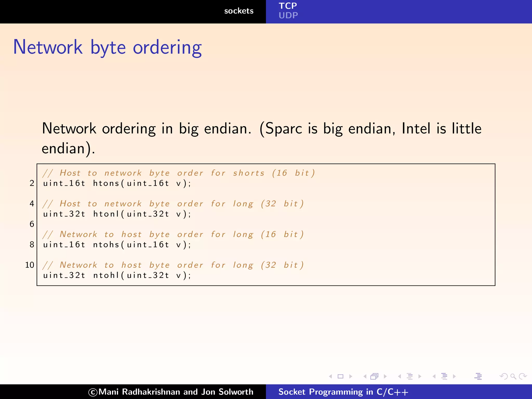Go to previous slide arrow
Viewport: 532px width, 399px height.
(x=330, y=376)
